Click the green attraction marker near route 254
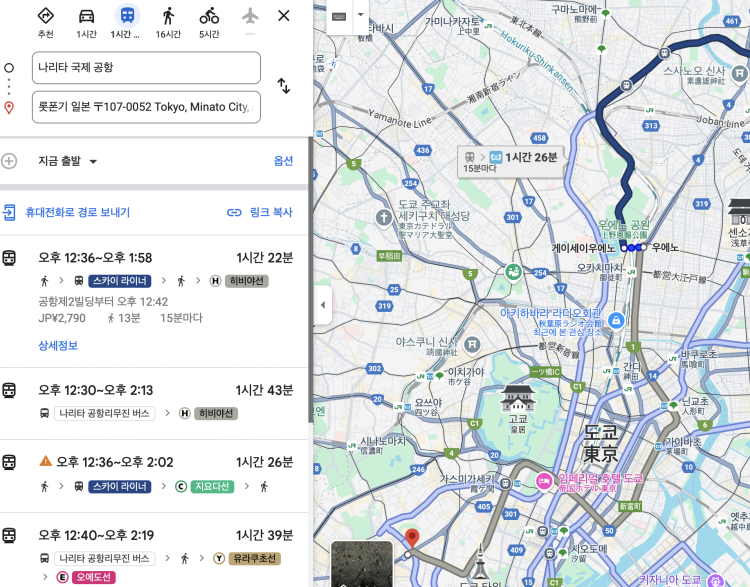The width and height of the screenshot is (750, 587). tap(513, 273)
